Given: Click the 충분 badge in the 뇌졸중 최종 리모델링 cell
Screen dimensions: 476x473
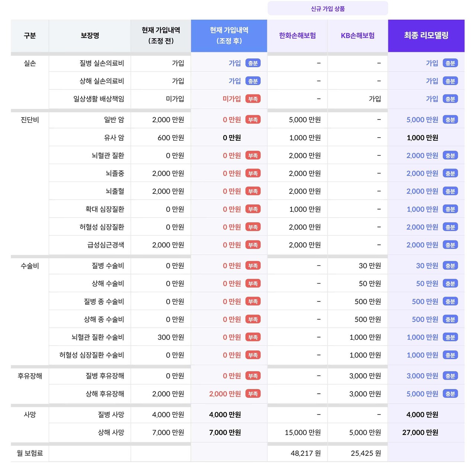Looking at the screenshot, I should 450,173.
